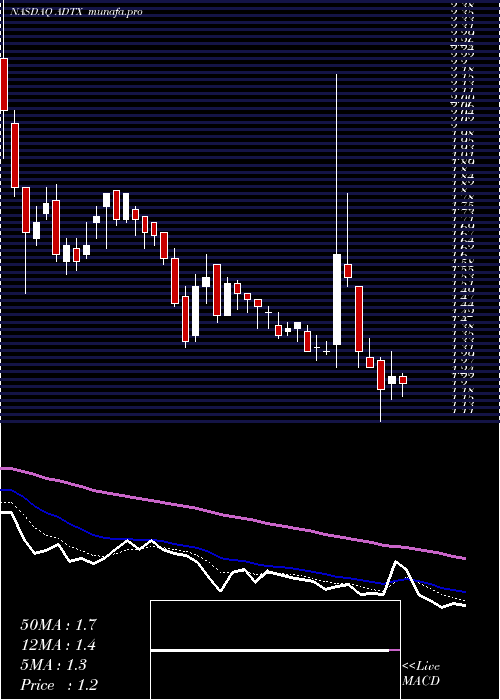Select the 12MA : 1.4 label

[58, 645]
